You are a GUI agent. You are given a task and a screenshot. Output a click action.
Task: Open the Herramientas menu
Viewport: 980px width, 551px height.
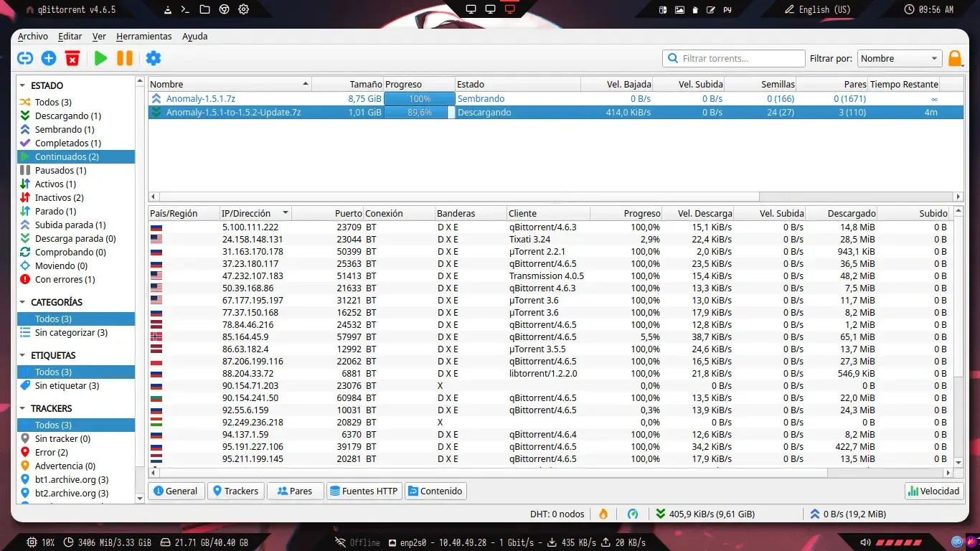pyautogui.click(x=144, y=37)
